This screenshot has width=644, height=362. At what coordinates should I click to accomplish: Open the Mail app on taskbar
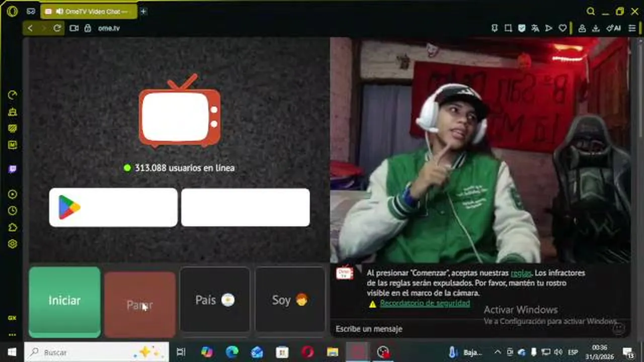click(x=257, y=352)
